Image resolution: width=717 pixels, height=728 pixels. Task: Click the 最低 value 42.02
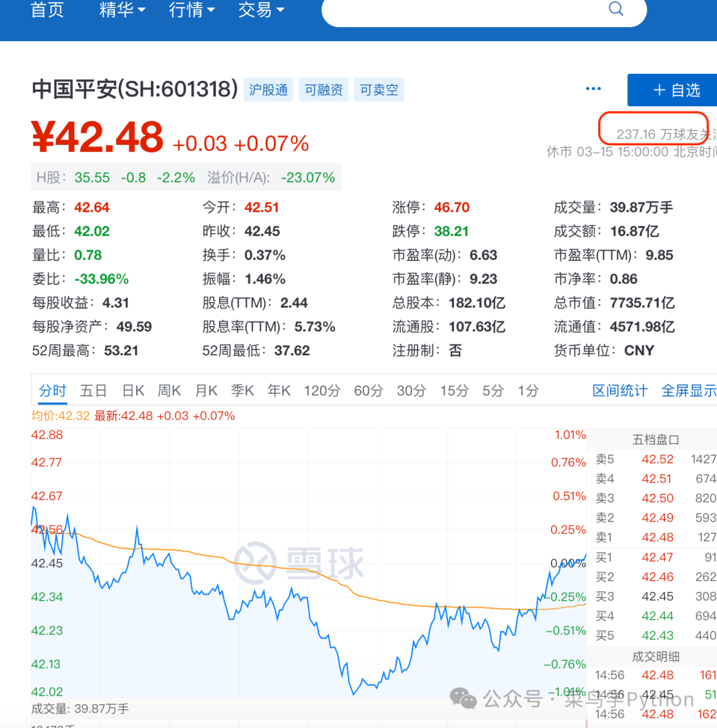(x=92, y=230)
